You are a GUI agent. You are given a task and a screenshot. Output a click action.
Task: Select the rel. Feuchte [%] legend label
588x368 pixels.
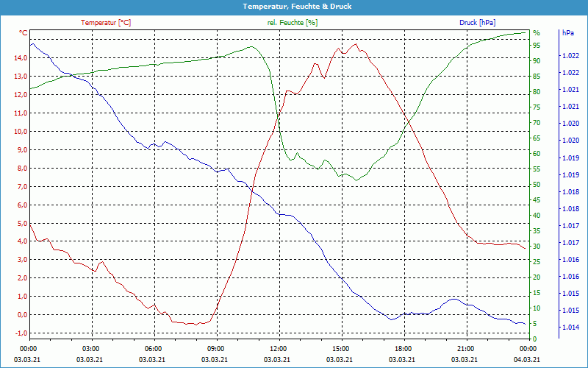[293, 23]
